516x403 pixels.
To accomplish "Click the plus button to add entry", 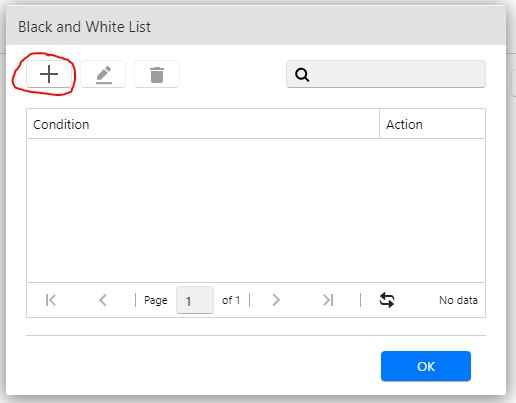I will point(49,74).
